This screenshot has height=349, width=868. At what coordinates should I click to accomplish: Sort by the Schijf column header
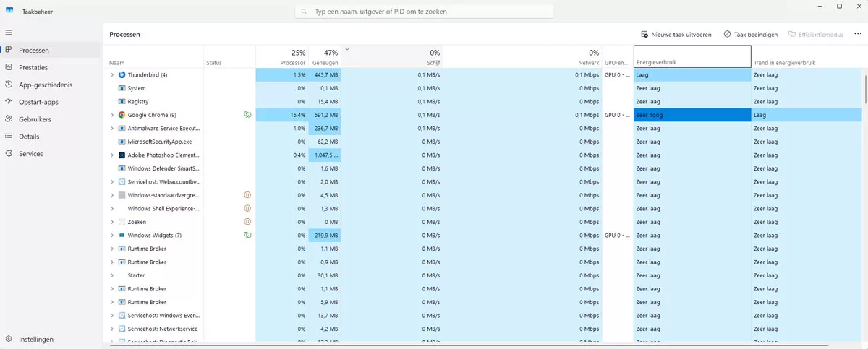coord(391,57)
